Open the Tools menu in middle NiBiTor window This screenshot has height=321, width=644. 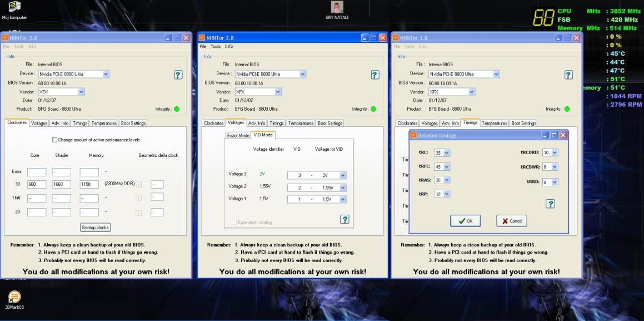(216, 46)
